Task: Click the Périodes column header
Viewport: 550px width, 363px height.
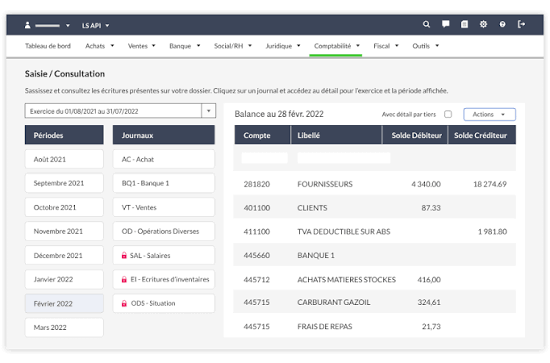Action: (x=64, y=135)
